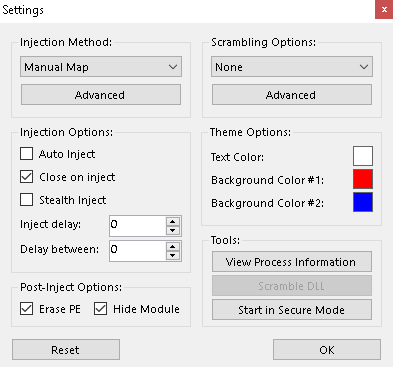Enable Stealth Inject checkbox

[27, 200]
